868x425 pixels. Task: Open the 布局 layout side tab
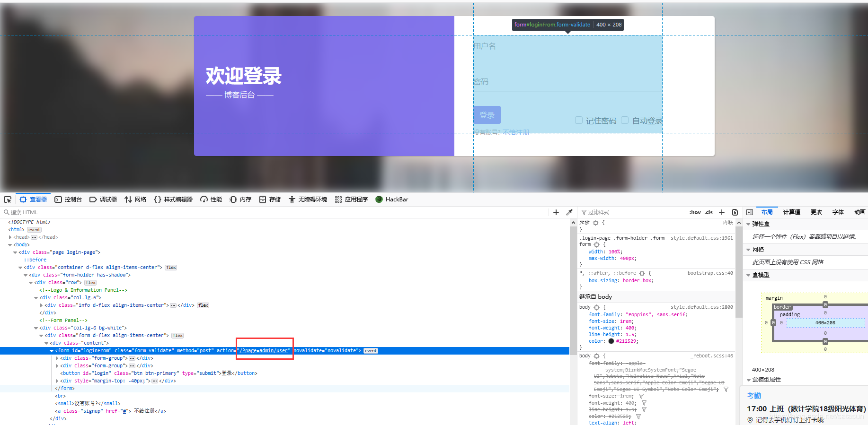click(767, 212)
